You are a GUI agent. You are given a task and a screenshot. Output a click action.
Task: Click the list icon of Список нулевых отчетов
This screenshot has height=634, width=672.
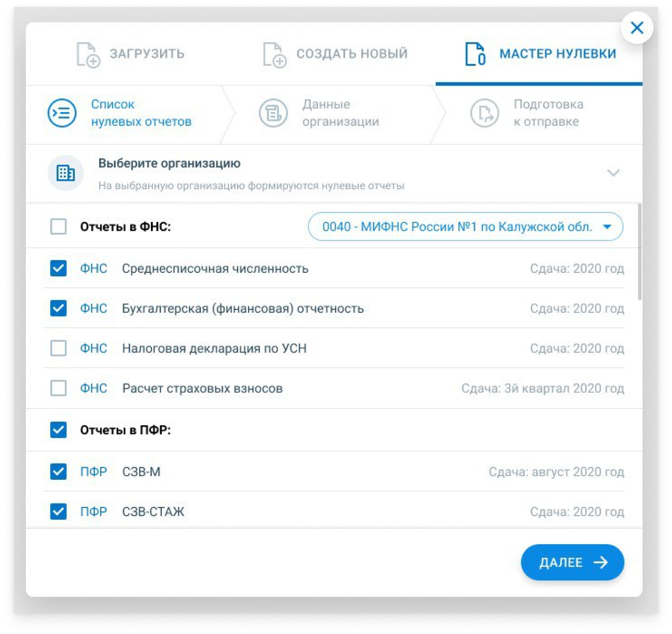point(62,113)
